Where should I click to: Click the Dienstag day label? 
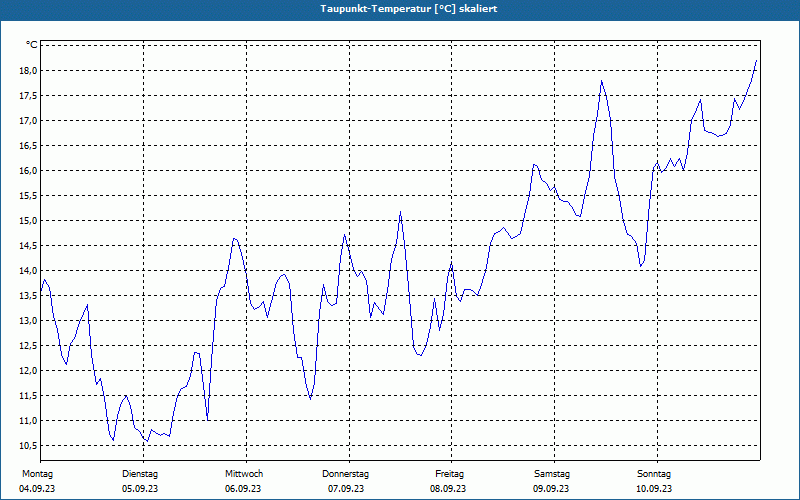[140, 474]
